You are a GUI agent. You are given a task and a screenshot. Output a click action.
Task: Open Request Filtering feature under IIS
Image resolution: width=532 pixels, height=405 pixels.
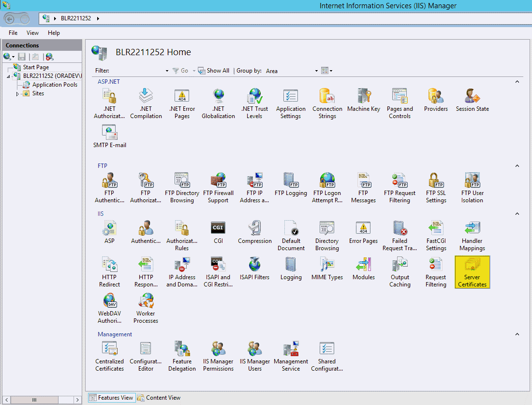click(436, 272)
